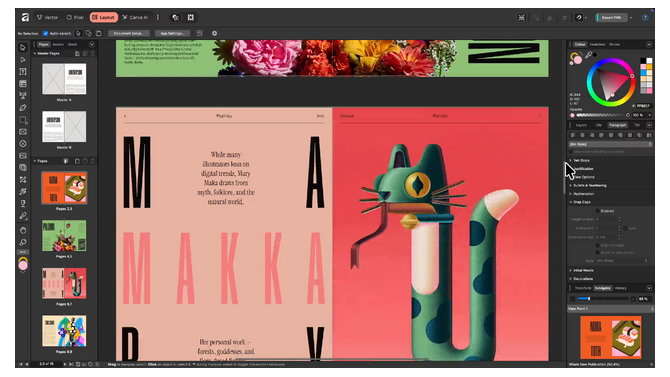
Task: Click the App Settings button
Action: tap(172, 33)
